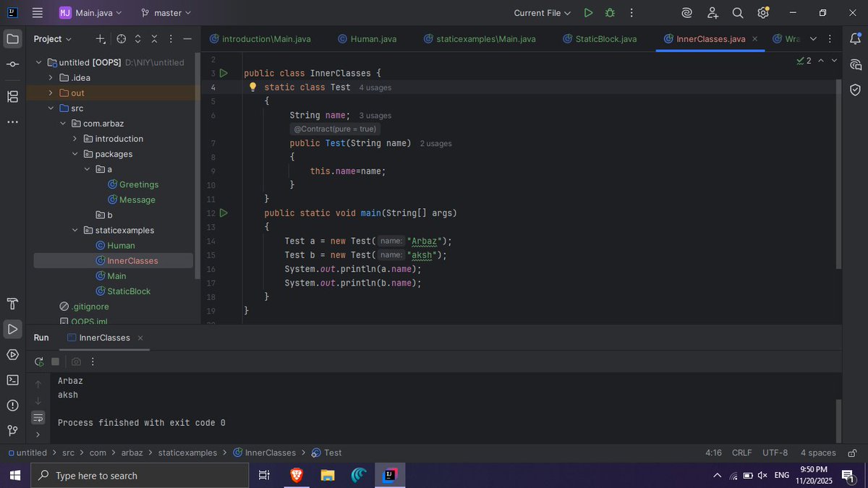Open the hamburger main menu
This screenshot has width=868, height=488.
coord(38,12)
